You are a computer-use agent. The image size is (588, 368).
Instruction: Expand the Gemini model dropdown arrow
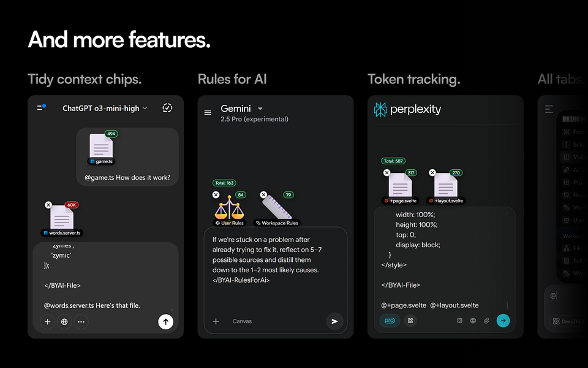point(260,109)
